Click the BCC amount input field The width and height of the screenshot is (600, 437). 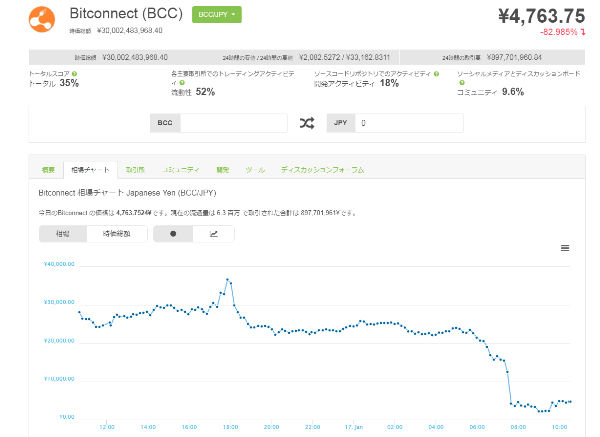click(x=235, y=123)
